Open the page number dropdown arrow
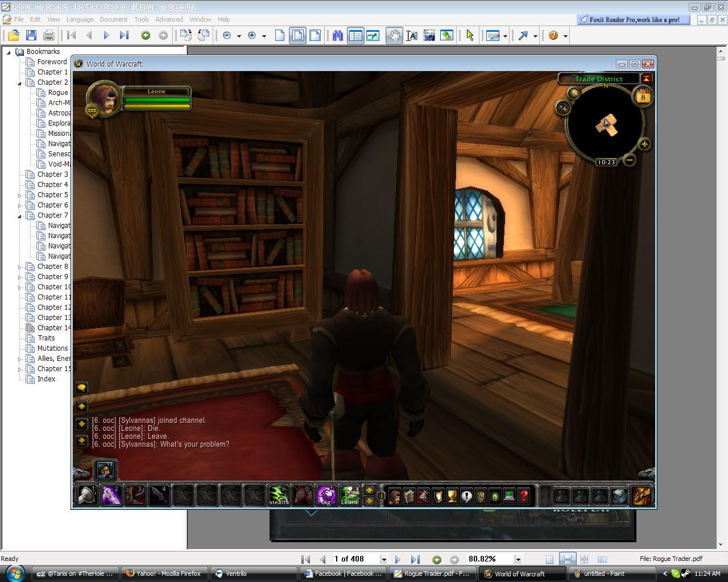The width and height of the screenshot is (728, 582). [x=384, y=559]
